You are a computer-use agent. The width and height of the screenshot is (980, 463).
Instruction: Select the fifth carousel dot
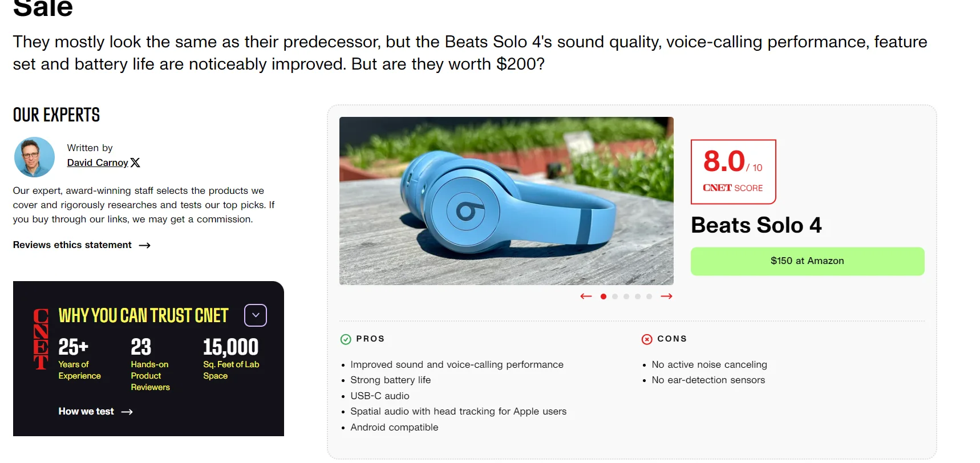click(x=649, y=297)
